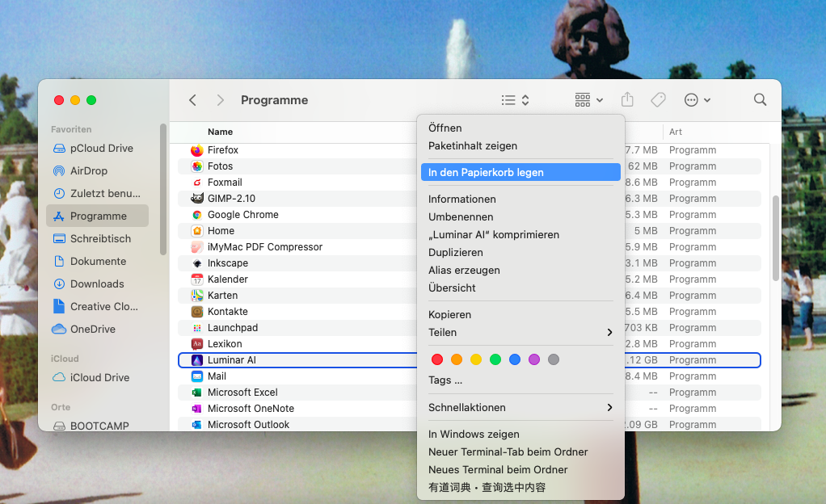The width and height of the screenshot is (826, 504).
Task: Click the Kalender app icon
Action: [197, 279]
